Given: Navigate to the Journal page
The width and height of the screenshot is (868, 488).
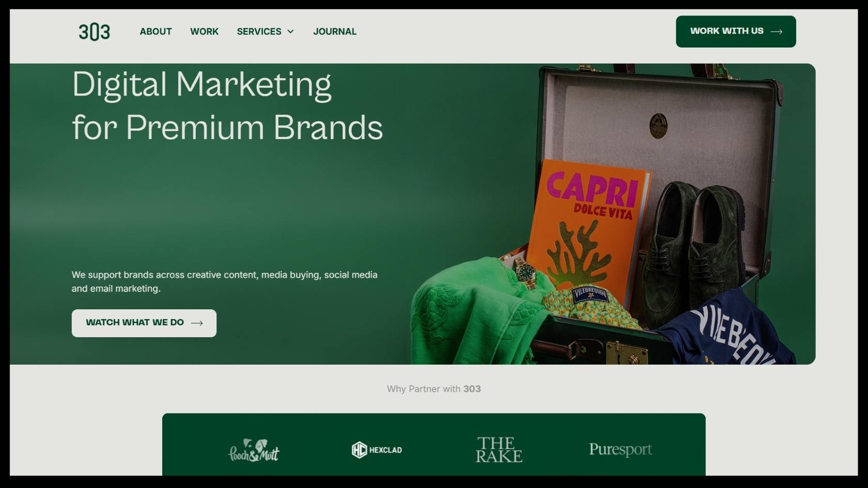Looking at the screenshot, I should [x=335, y=32].
